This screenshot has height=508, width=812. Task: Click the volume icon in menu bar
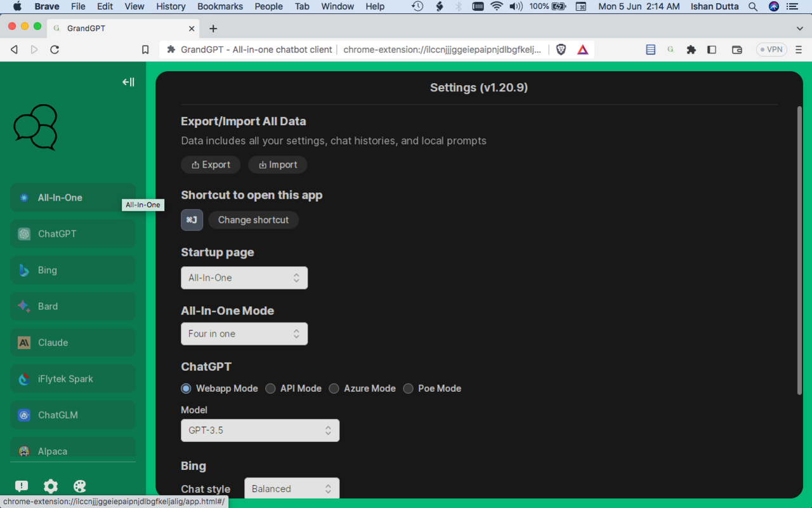pos(516,6)
